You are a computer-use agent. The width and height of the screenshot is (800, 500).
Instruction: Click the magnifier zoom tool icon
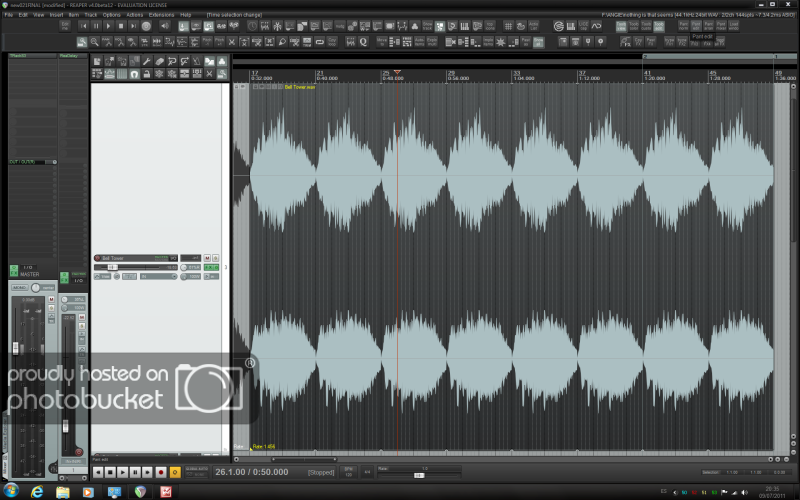(x=94, y=42)
